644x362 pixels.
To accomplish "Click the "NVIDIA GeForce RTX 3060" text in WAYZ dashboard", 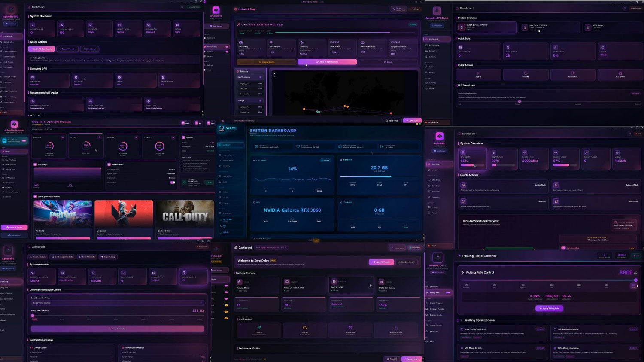I will (292, 210).
